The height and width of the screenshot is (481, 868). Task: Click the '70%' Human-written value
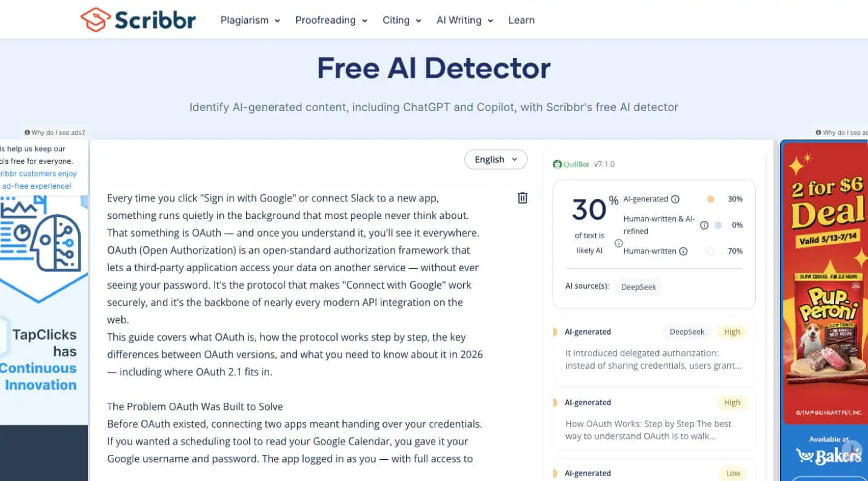pos(735,251)
